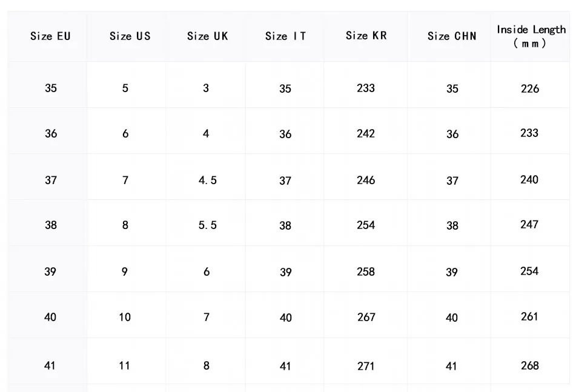
Task: Click the KR size 267 cell
Action: [x=366, y=317]
